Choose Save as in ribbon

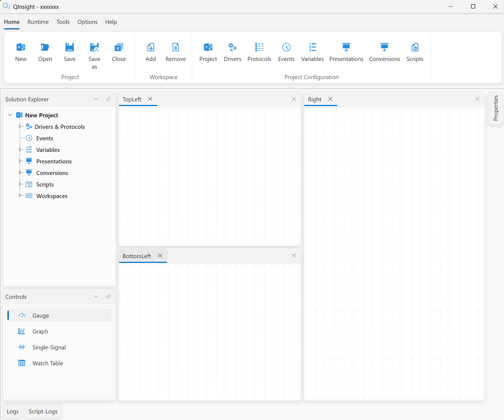[94, 56]
